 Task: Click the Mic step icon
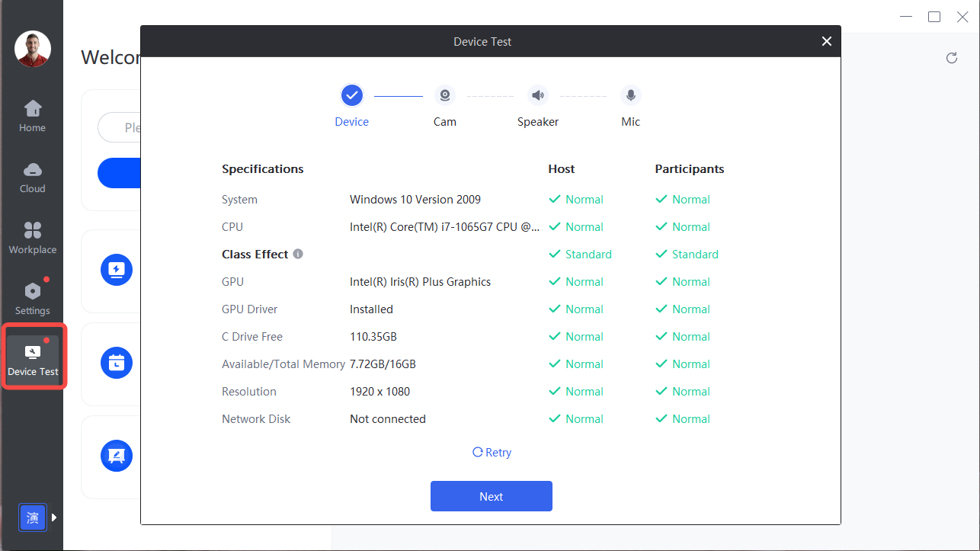630,96
